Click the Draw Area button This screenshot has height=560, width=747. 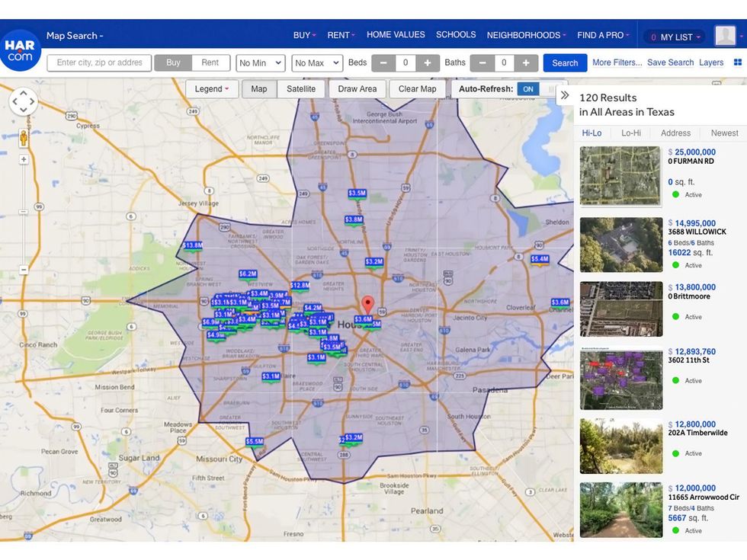point(357,88)
